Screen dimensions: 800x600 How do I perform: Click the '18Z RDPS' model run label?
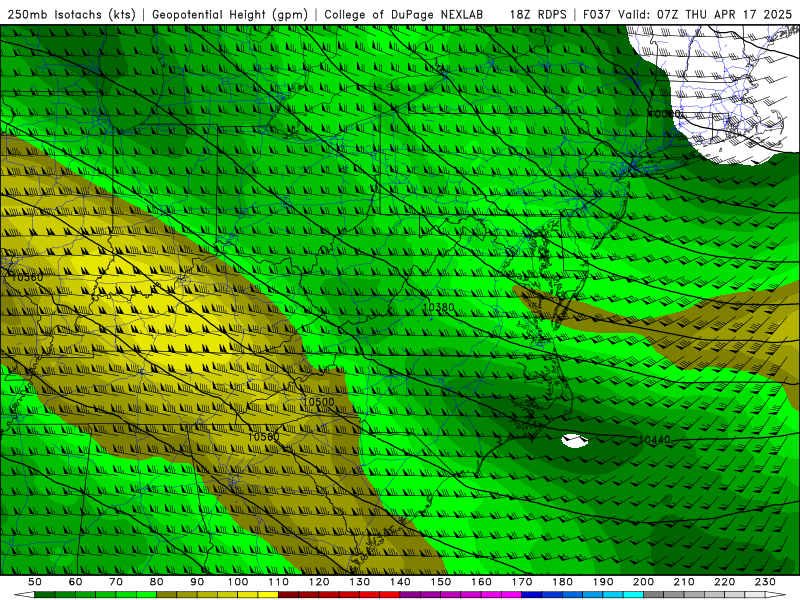point(538,15)
